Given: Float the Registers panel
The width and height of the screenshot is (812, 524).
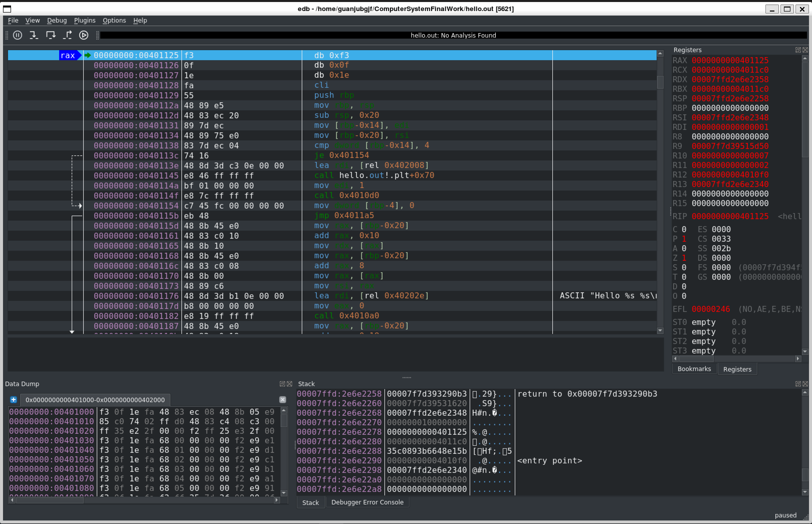Looking at the screenshot, I should coord(798,50).
